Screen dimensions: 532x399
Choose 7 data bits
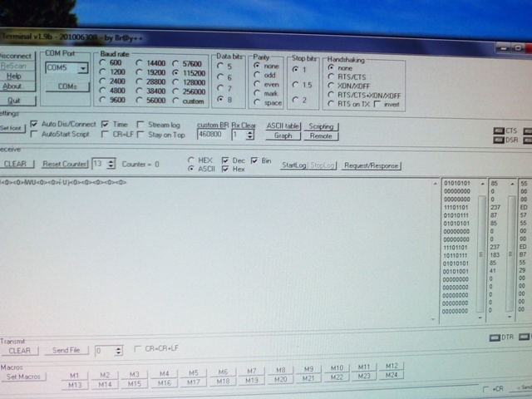[x=220, y=88]
